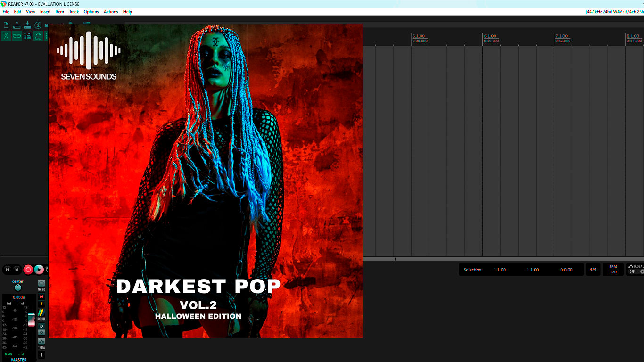644x362 pixels.
Task: Toggle master FX bypass power icon
Action: pyautogui.click(x=41, y=332)
